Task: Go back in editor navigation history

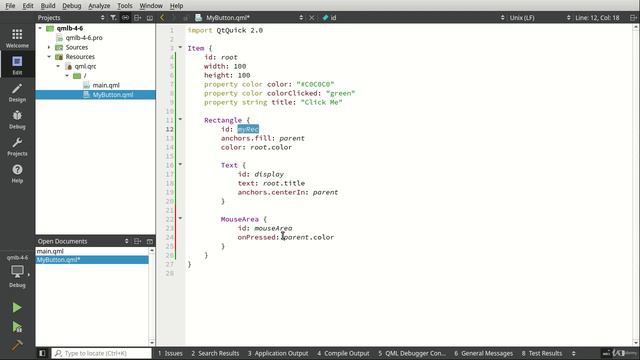Action: pos(162,18)
